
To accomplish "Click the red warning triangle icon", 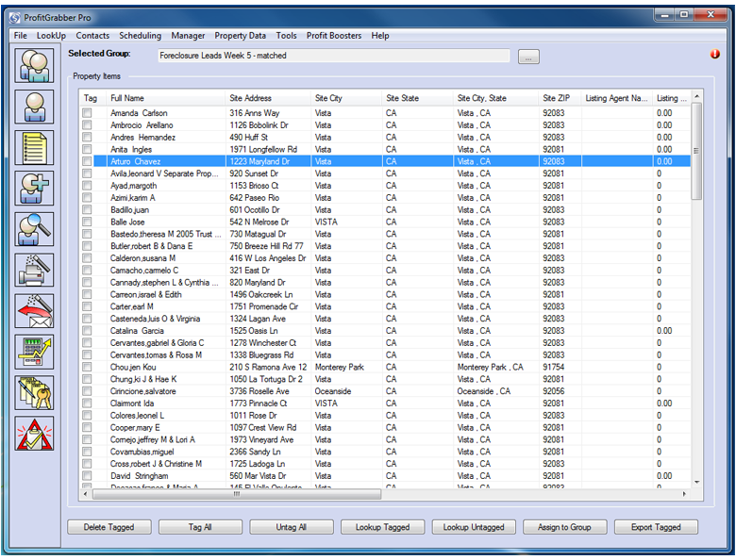I will point(34,434).
